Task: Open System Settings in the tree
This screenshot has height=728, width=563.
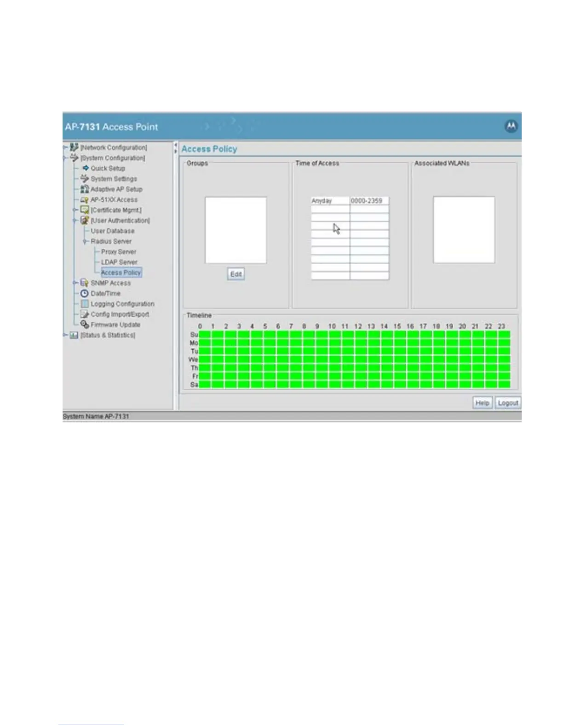Action: point(114,179)
